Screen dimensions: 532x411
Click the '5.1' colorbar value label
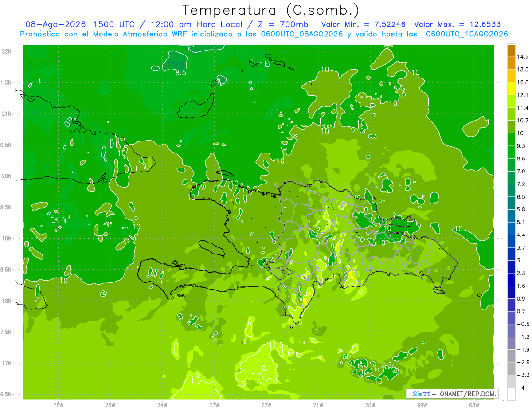pos(522,222)
